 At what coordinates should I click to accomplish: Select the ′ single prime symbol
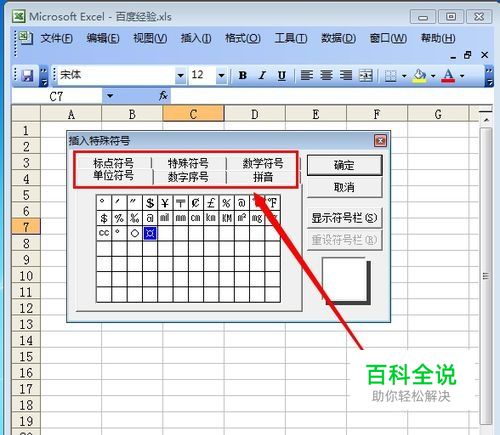pyautogui.click(x=119, y=203)
